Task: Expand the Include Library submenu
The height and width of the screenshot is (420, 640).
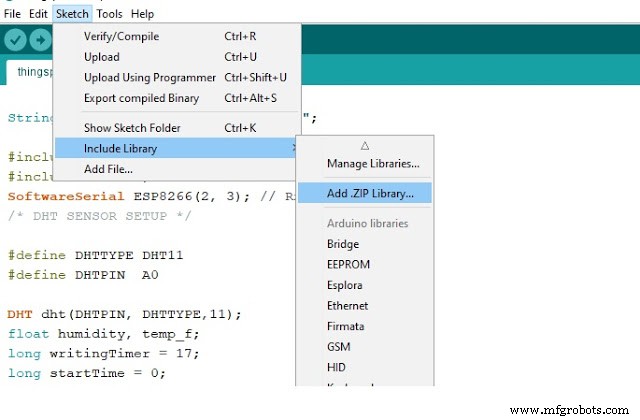Action: (120, 149)
